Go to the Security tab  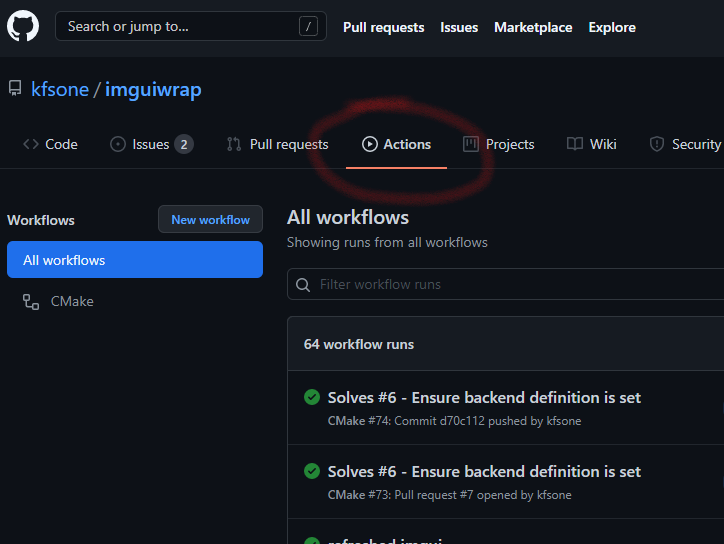[685, 144]
